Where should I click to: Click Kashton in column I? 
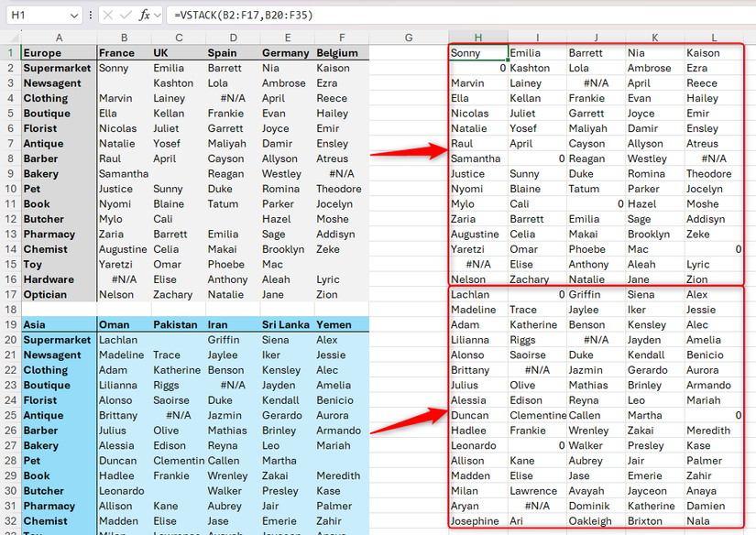point(537,68)
